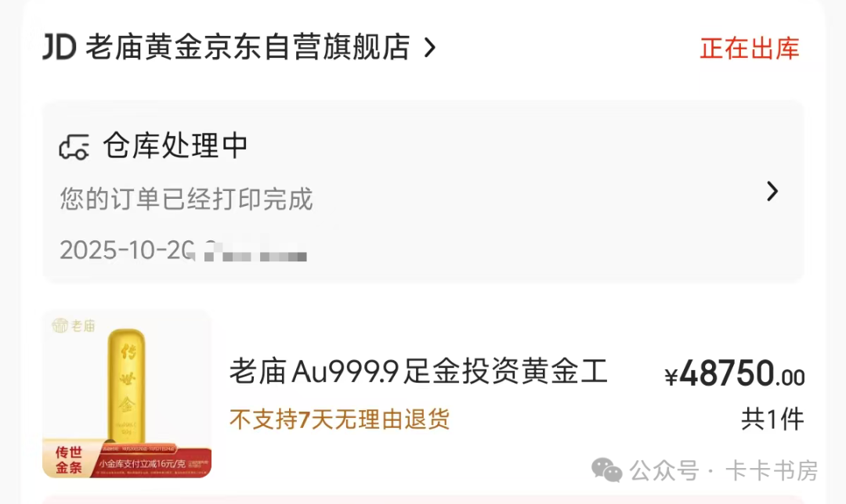
Task: Expand store chevron next to 旗舰店
Action: click(x=430, y=48)
